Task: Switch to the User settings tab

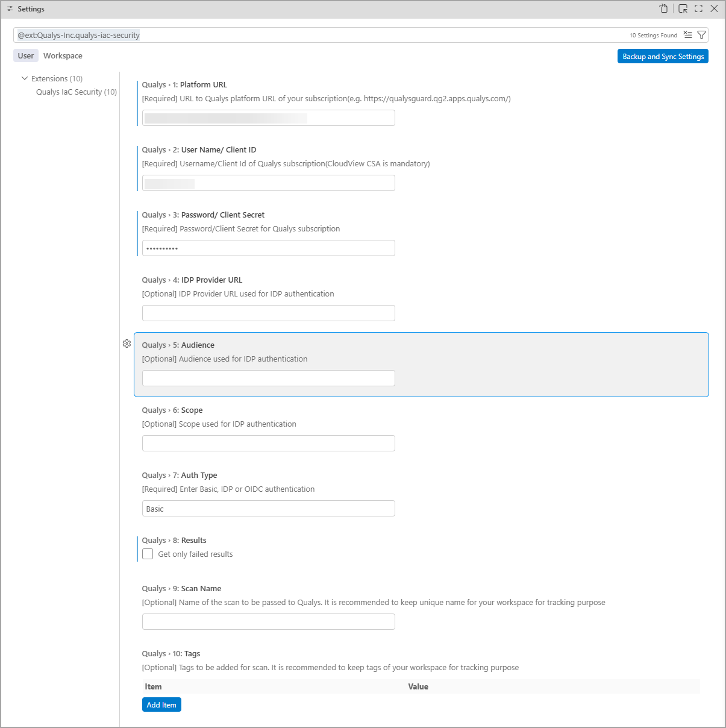Action: tap(26, 55)
